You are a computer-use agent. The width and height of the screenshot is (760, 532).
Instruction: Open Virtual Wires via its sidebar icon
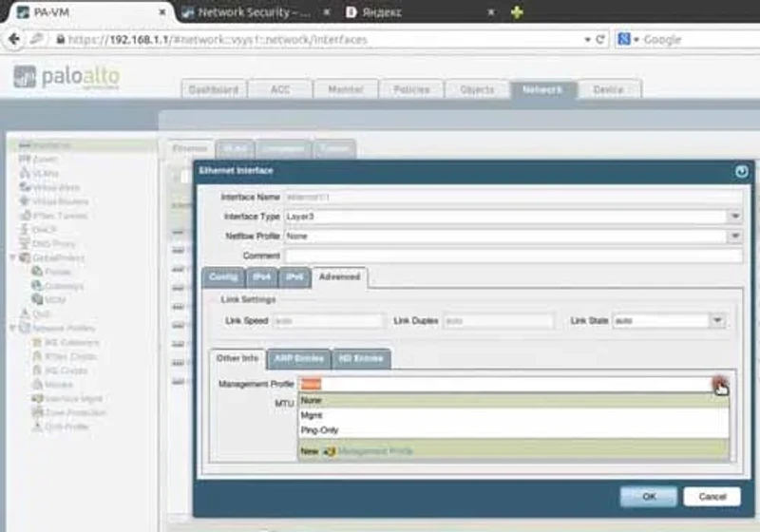pos(25,187)
